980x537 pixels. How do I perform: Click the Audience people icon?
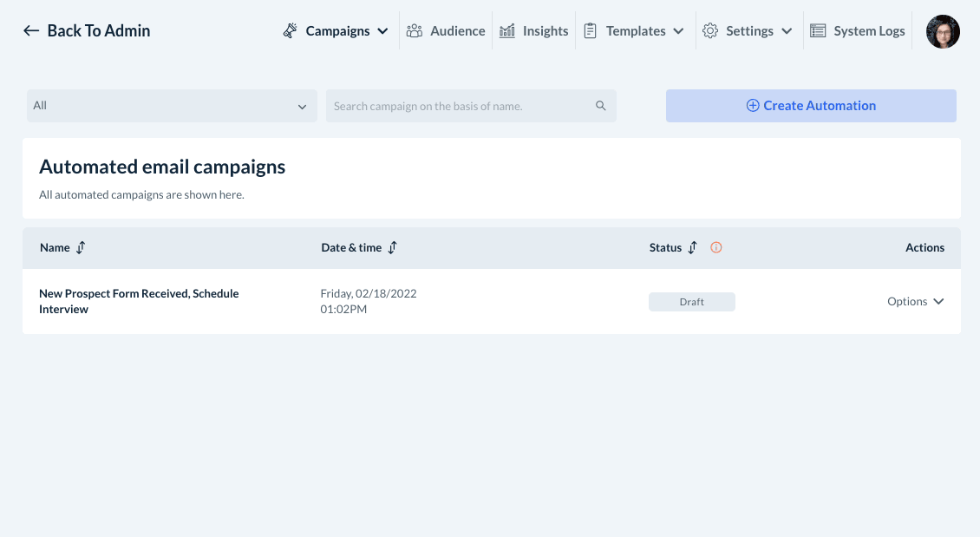[415, 31]
